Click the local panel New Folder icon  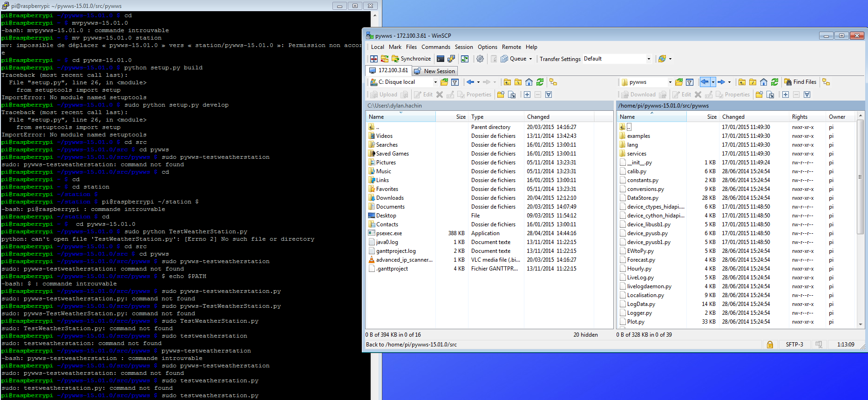501,95
